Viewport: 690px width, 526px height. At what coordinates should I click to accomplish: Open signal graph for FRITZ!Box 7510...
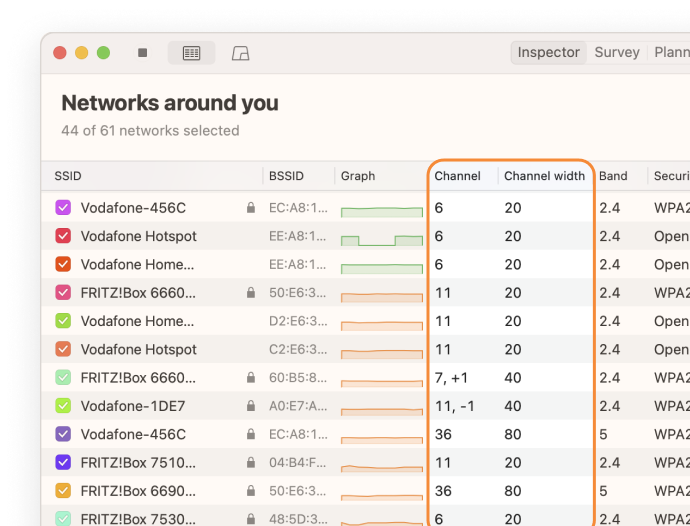[x=382, y=467]
